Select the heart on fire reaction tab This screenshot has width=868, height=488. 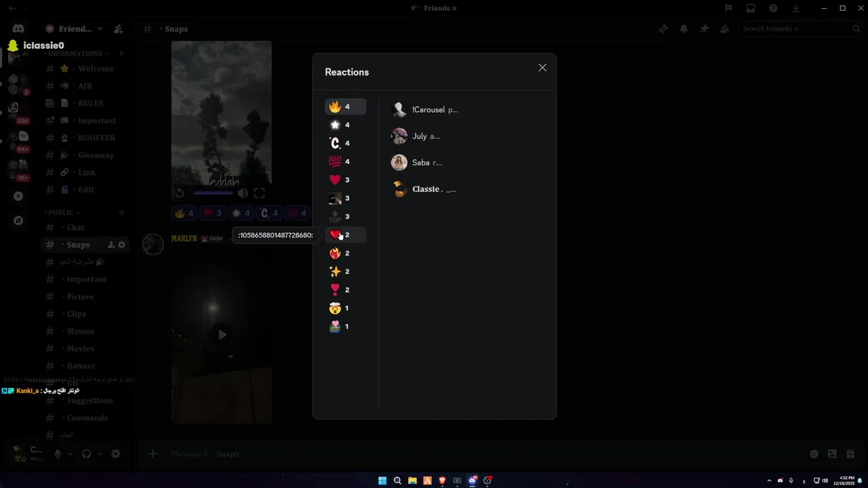[x=345, y=253]
